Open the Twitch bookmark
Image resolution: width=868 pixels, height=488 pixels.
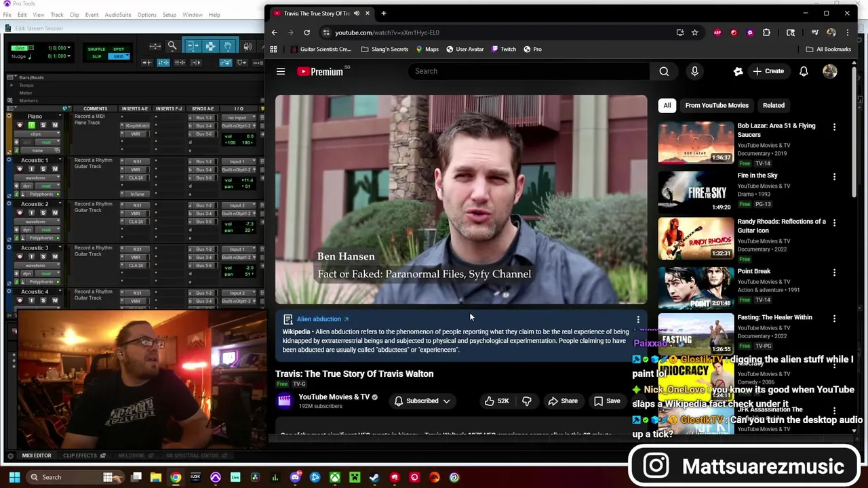[504, 49]
